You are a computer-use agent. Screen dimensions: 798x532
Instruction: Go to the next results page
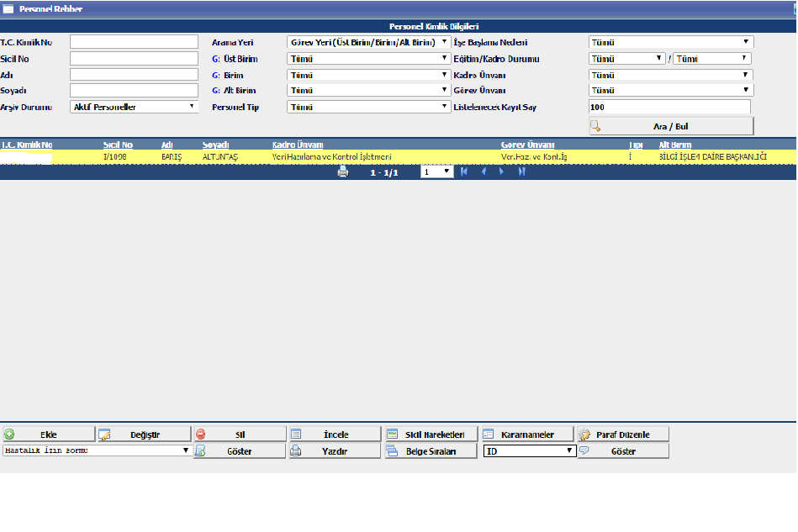click(x=502, y=171)
